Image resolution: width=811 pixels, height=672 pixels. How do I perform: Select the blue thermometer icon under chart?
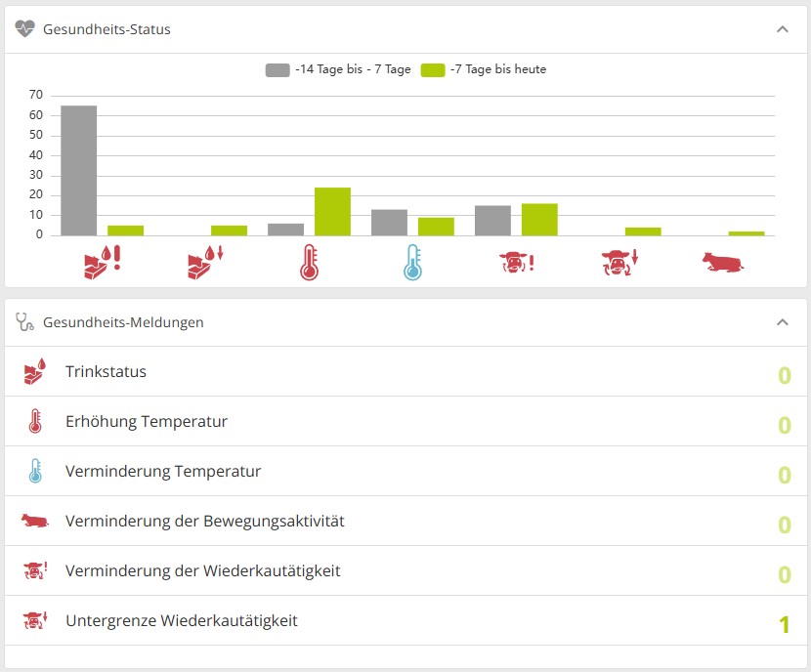point(412,262)
